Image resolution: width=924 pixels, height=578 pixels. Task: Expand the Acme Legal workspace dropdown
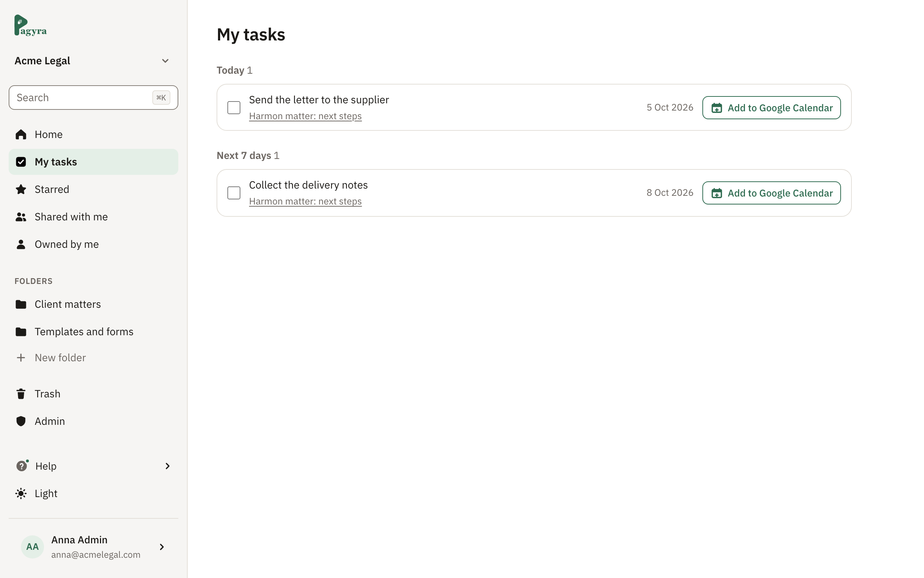[165, 61]
